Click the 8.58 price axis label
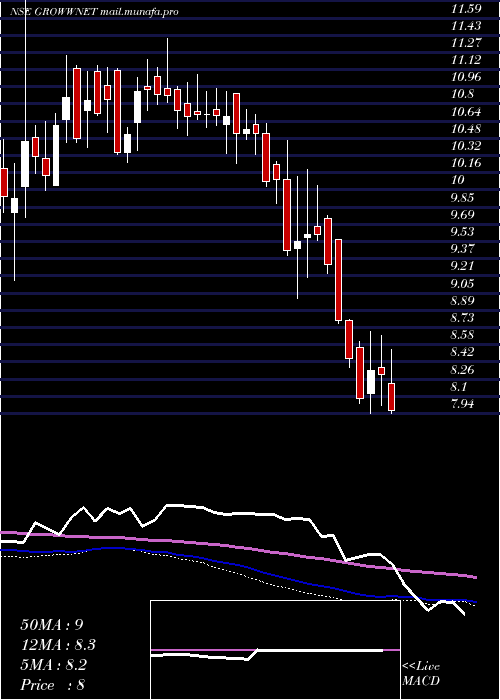The image size is (500, 700). point(464,335)
